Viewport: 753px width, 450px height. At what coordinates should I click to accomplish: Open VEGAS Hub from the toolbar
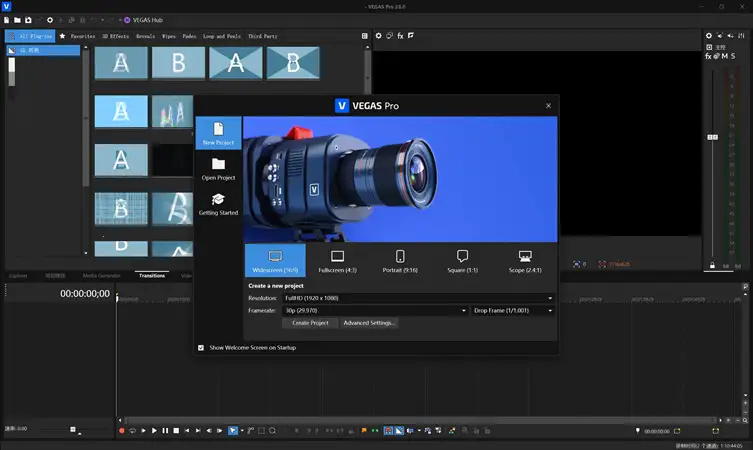[x=144, y=20]
